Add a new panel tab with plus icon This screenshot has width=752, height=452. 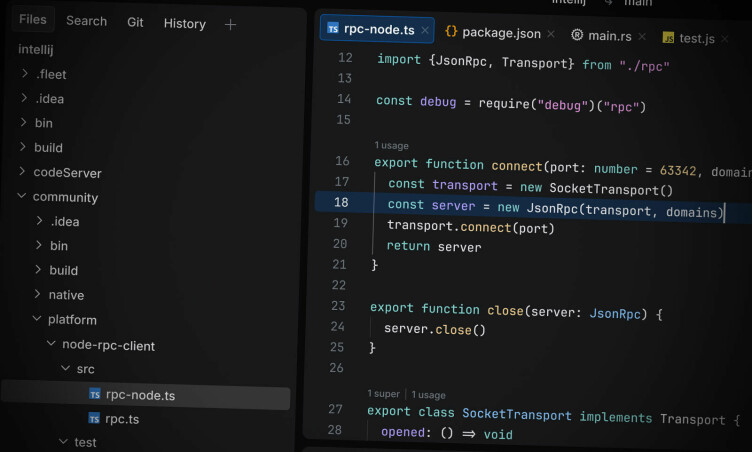(230, 24)
